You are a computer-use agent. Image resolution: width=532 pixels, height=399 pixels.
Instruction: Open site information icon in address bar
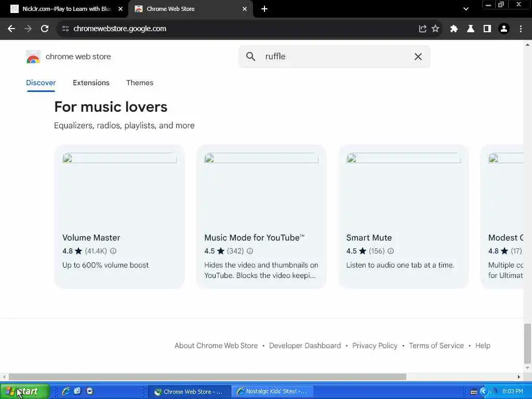pyautogui.click(x=65, y=29)
